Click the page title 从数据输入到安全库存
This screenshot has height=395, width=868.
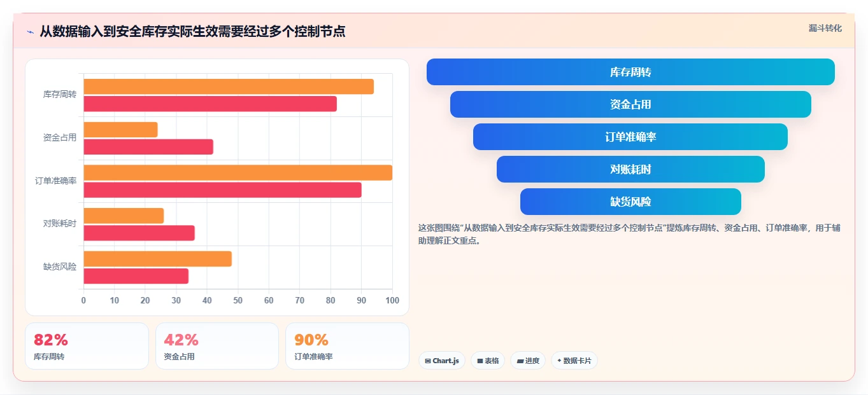tap(192, 31)
